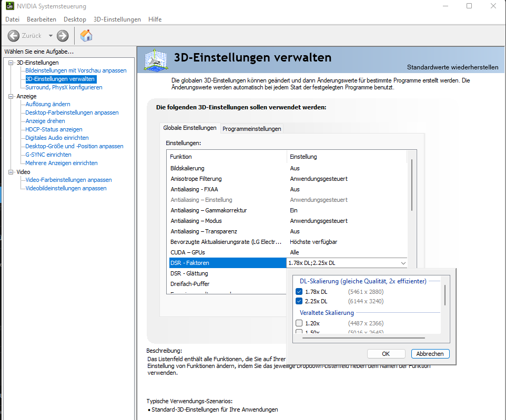Click the 'Ein' value for Gammakorrektur
Viewport: 506px width, 420px height.
pos(294,210)
